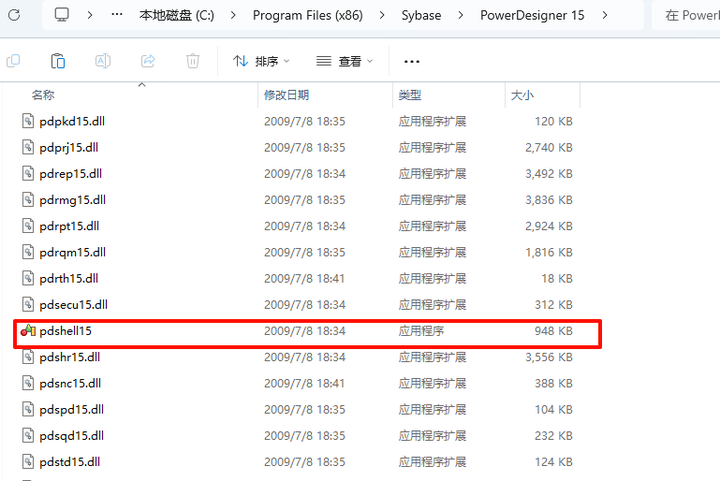Open the 排序 sort dropdown
This screenshot has height=481, width=720.
(261, 61)
